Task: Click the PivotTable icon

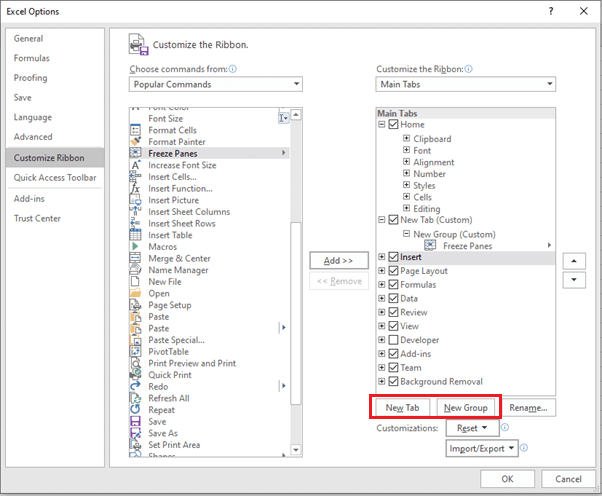Action: click(x=135, y=351)
